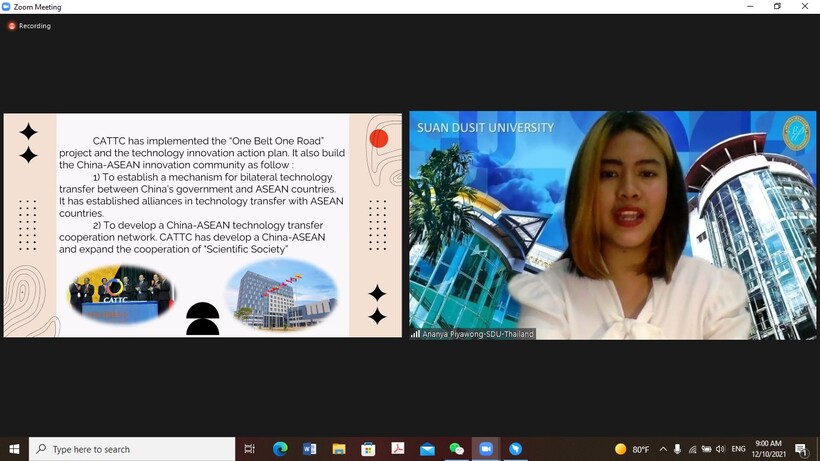Click the battery status tray icon

click(x=706, y=449)
